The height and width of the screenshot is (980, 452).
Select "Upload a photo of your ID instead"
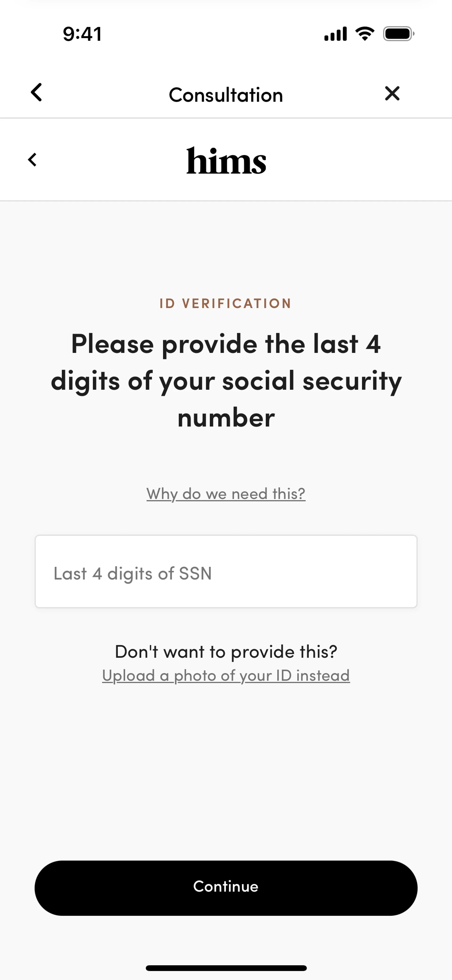[x=226, y=676]
